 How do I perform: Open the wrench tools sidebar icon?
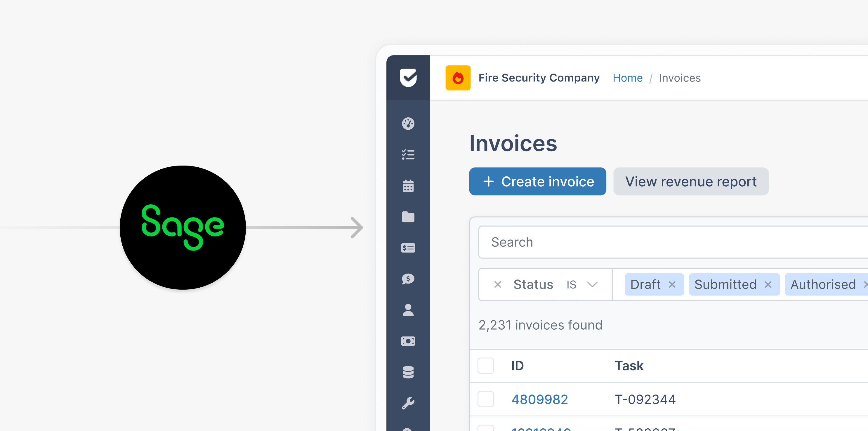[408, 403]
